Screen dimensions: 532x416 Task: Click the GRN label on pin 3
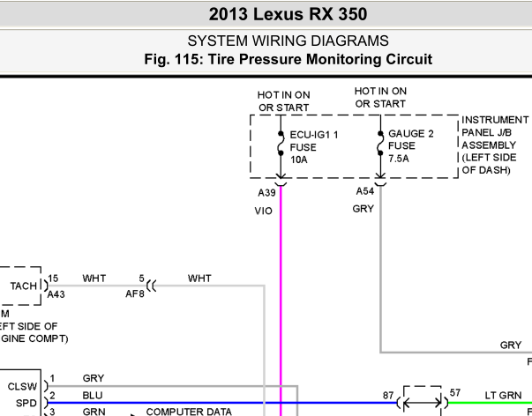coord(94,412)
